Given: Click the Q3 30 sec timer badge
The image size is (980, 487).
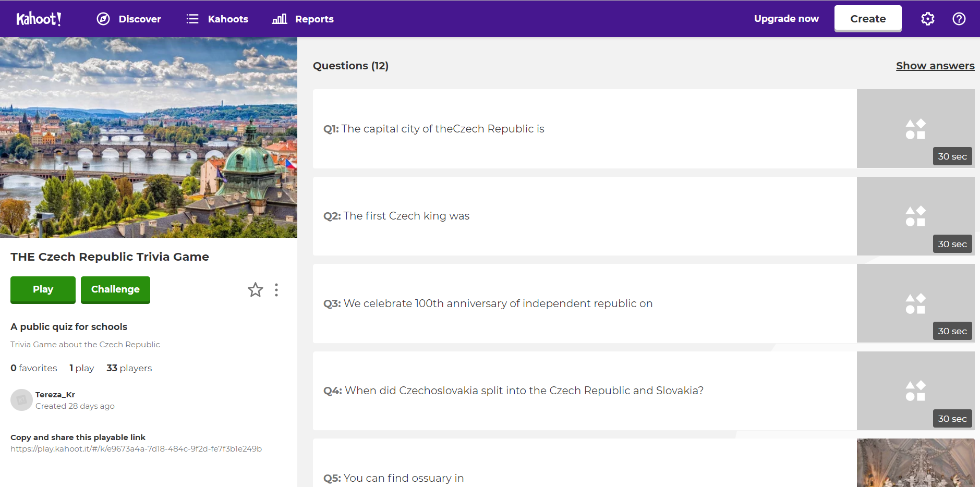Looking at the screenshot, I should pos(952,331).
